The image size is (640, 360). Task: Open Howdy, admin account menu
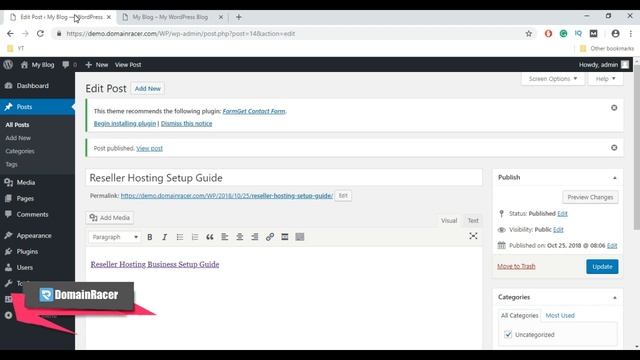[x=604, y=64]
